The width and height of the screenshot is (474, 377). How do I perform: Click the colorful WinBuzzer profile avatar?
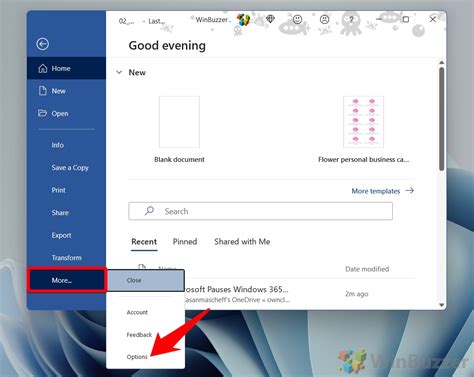coord(243,20)
